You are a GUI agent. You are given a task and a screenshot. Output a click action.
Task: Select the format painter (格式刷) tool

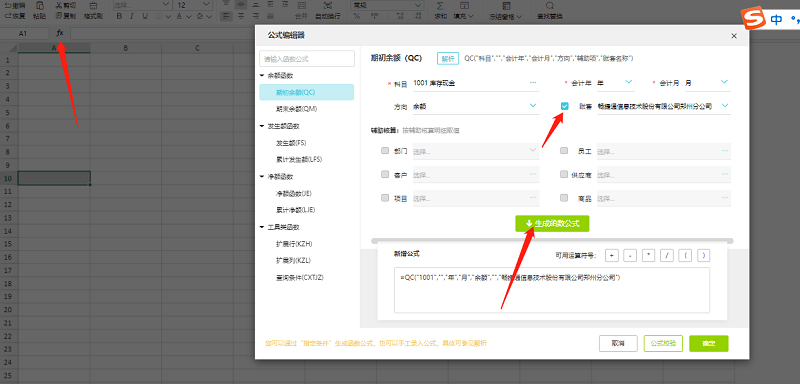click(x=93, y=10)
